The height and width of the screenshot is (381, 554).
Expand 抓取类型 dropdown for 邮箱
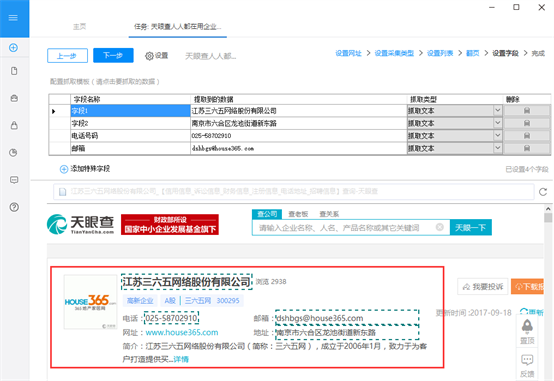[x=497, y=148]
